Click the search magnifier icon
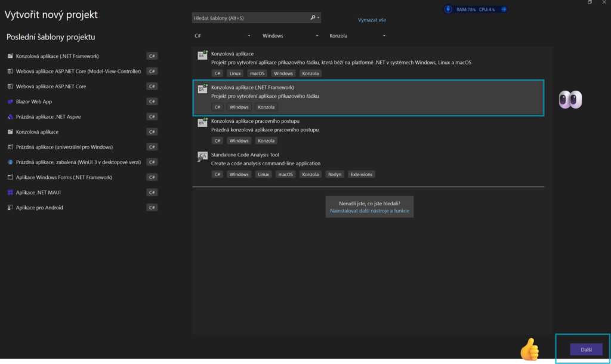 (x=313, y=18)
